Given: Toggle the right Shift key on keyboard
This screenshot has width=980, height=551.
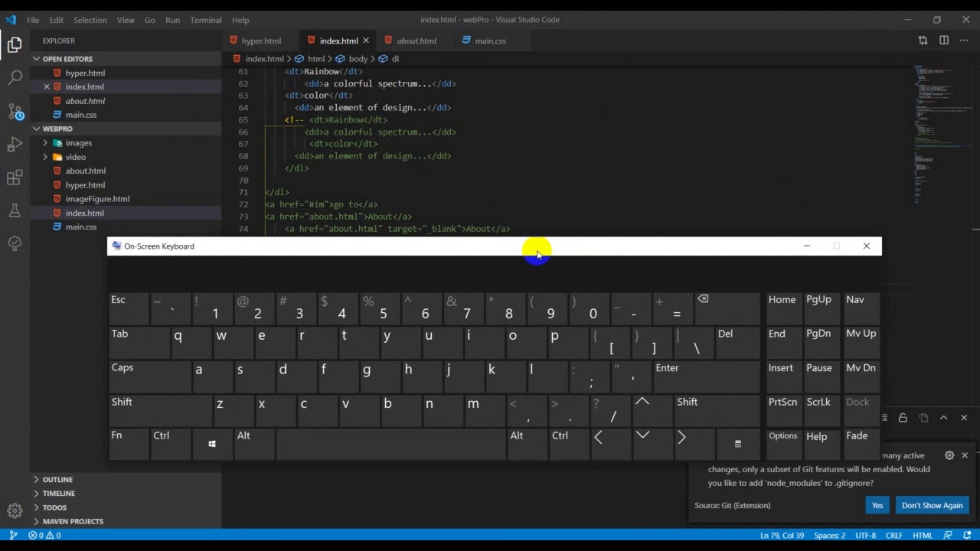Looking at the screenshot, I should click(716, 410).
